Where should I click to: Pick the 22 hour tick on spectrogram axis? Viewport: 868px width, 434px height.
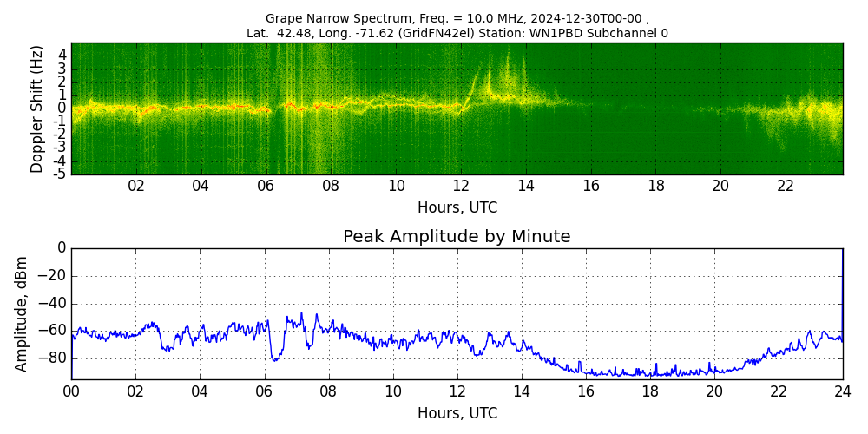coord(786,187)
